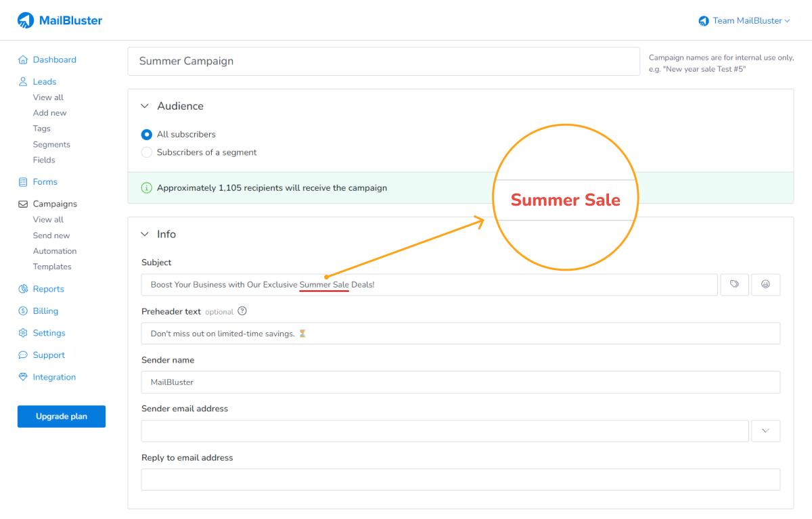Open the emoji picker for the Subject field
The width and height of the screenshot is (812, 519).
pos(765,284)
